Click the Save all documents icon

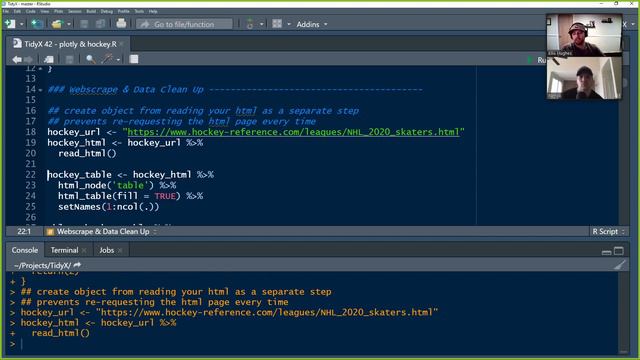tap(100, 24)
